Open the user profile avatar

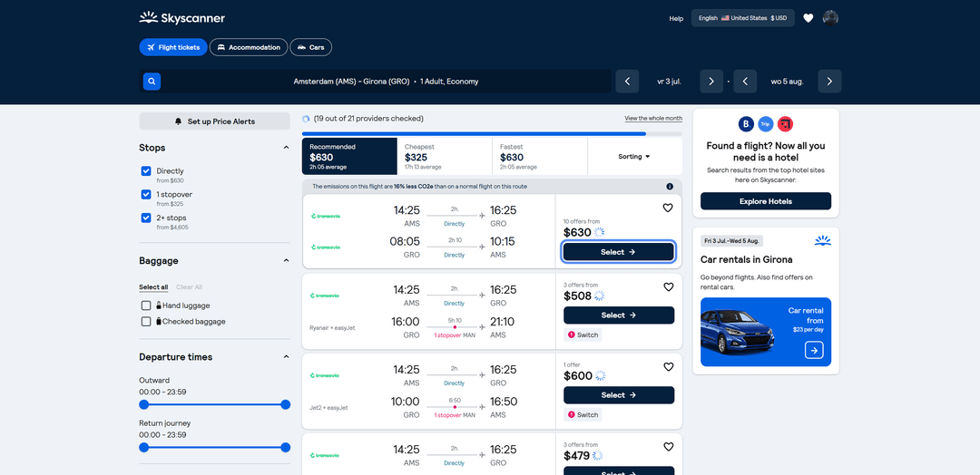click(830, 18)
